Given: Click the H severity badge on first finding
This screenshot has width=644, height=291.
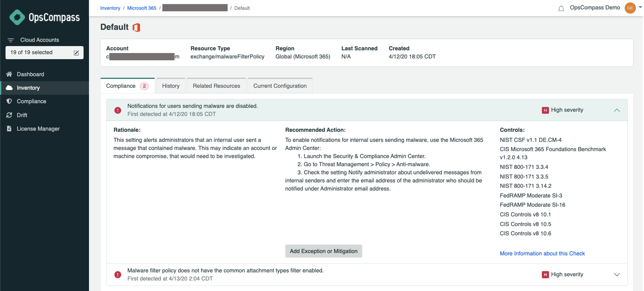Looking at the screenshot, I should (545, 110).
